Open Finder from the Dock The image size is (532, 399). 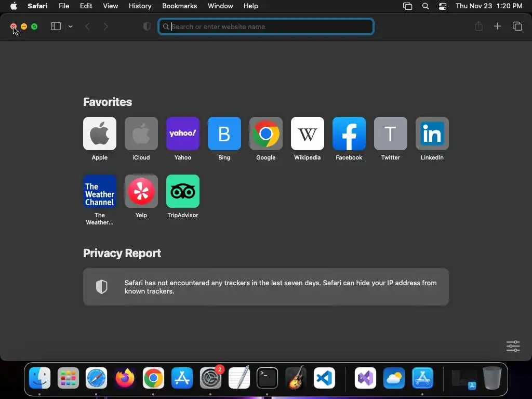pos(39,378)
